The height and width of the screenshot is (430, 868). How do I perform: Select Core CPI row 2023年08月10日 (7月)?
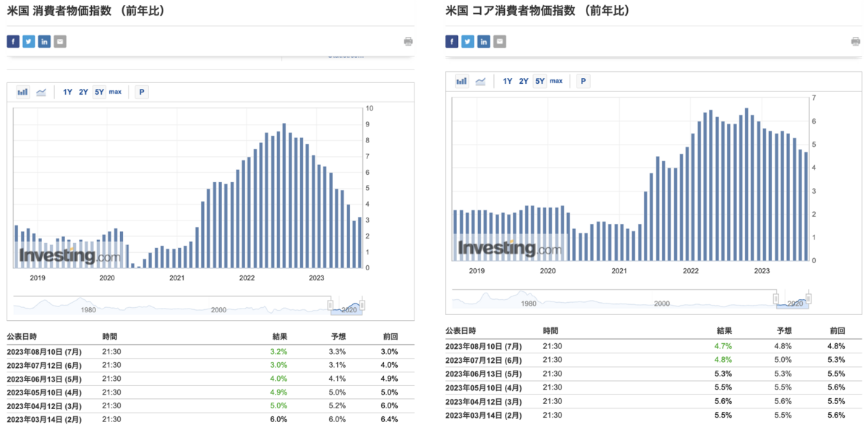coord(654,346)
